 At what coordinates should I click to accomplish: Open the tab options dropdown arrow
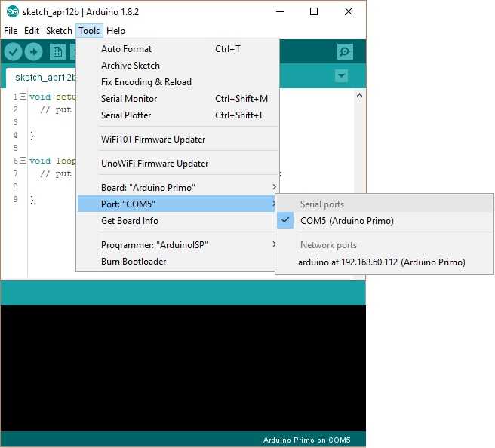(x=341, y=76)
